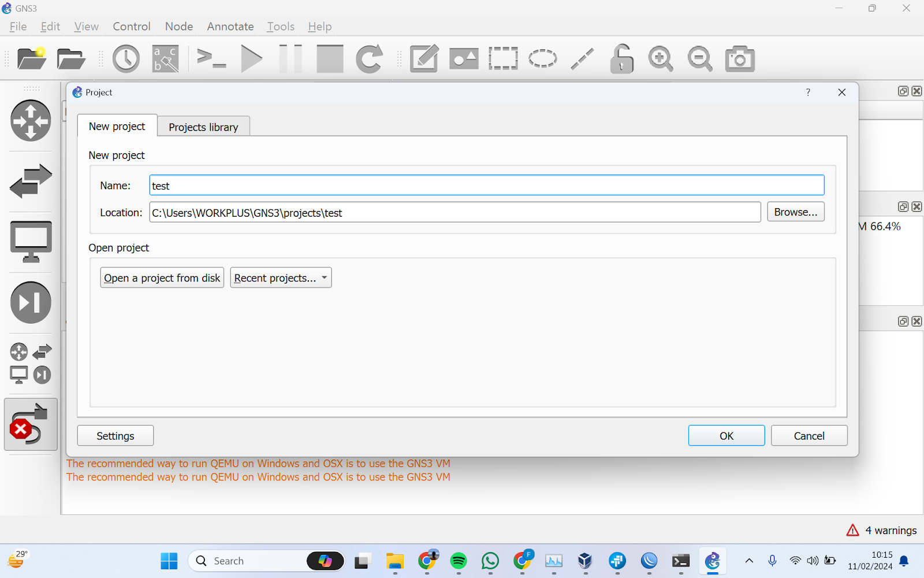Open the View menu
This screenshot has height=578, width=924.
pos(87,27)
